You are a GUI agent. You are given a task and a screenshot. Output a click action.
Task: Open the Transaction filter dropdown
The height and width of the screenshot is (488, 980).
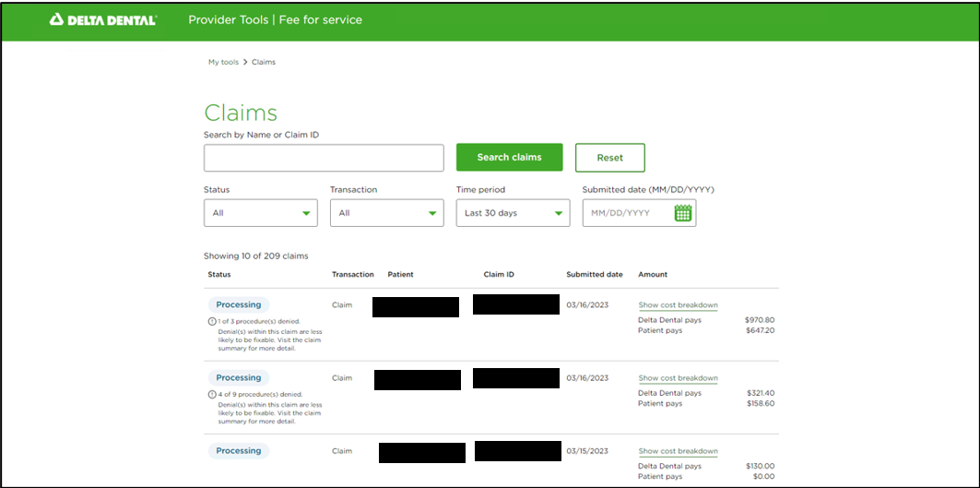[386, 213]
